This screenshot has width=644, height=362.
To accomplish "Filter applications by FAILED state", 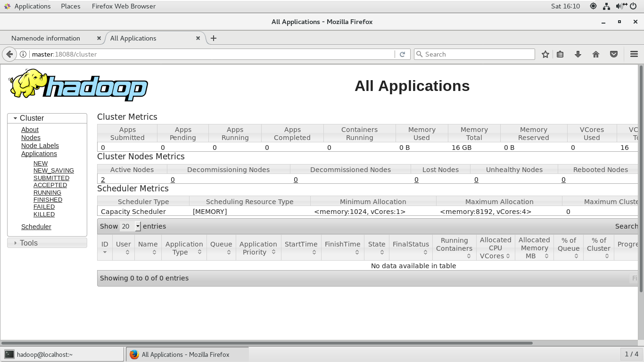I will pyautogui.click(x=44, y=207).
